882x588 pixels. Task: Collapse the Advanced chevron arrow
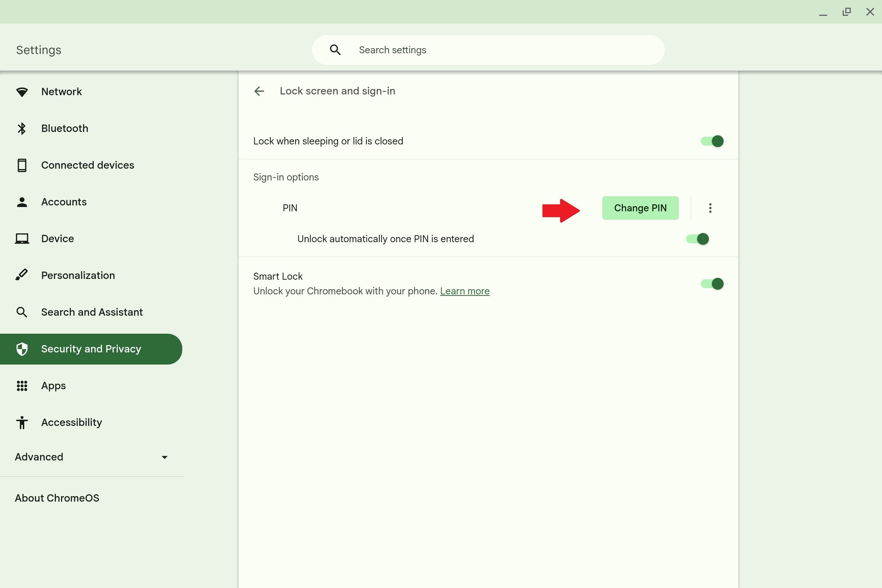(x=165, y=457)
